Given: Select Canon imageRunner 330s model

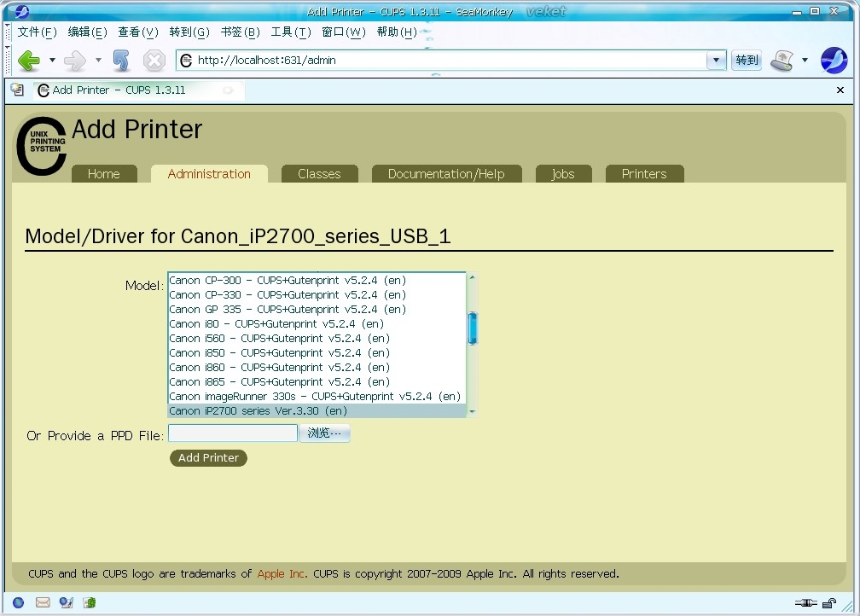Looking at the screenshot, I should (x=317, y=397).
